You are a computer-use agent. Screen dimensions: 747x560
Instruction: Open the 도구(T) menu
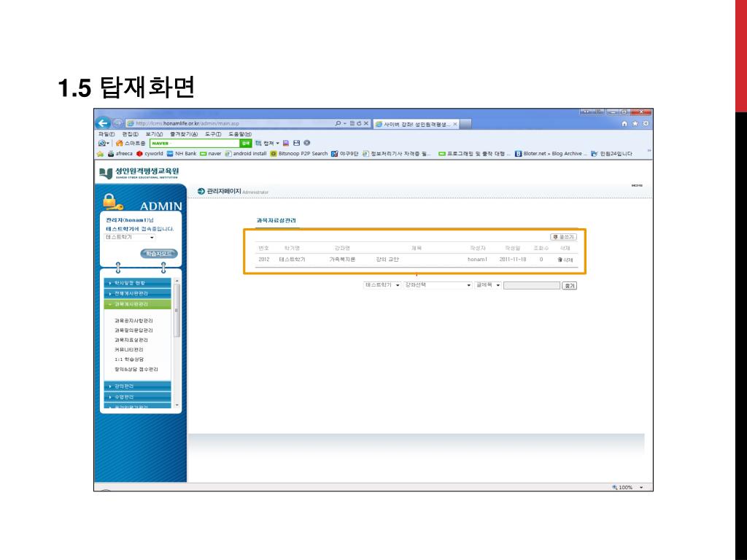(213, 134)
